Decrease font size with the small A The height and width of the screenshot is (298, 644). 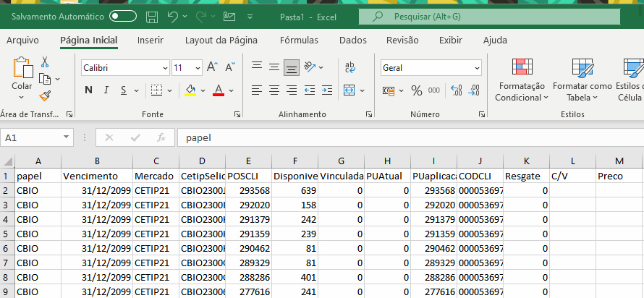230,67
